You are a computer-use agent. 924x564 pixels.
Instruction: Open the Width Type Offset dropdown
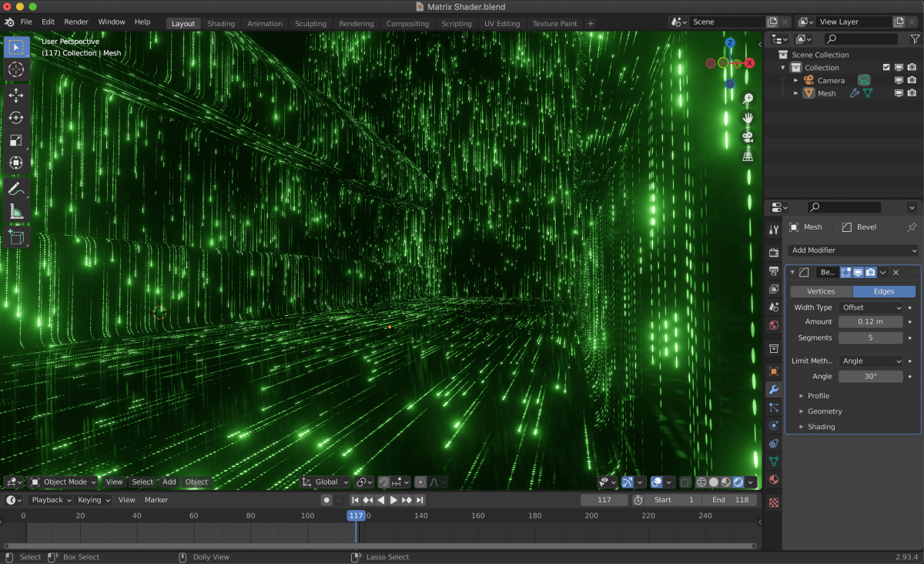coord(871,307)
